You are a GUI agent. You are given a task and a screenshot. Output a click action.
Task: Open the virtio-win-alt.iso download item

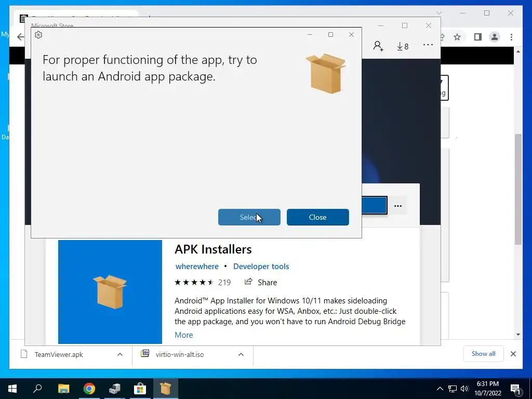180,354
